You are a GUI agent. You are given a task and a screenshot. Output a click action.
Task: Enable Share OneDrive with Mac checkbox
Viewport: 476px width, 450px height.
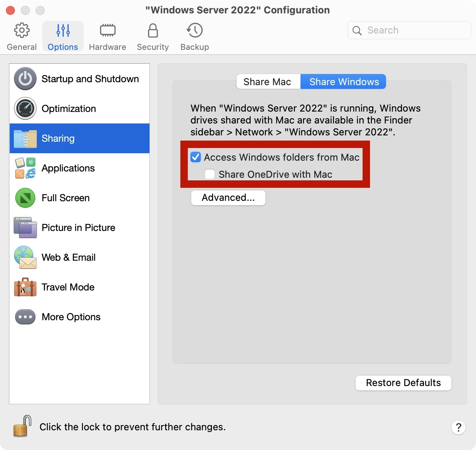click(x=210, y=174)
